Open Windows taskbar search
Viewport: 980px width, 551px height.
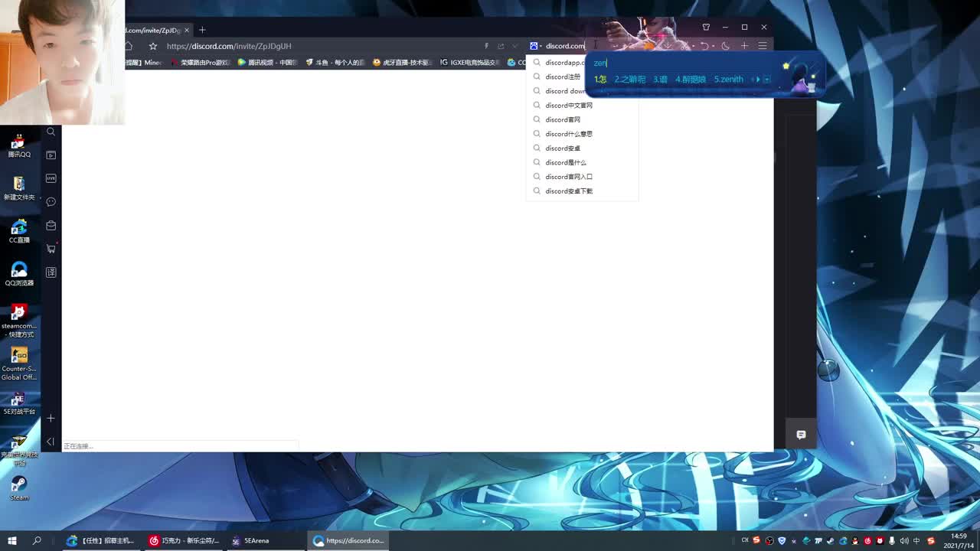click(37, 540)
